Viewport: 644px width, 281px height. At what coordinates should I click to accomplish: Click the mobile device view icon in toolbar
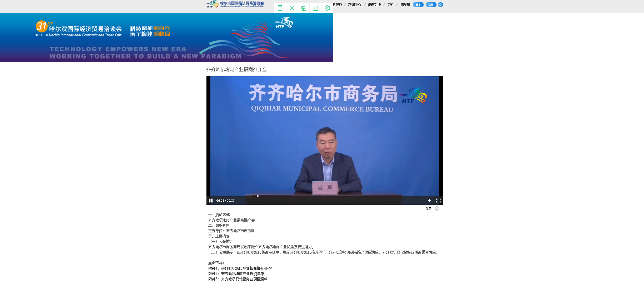click(280, 8)
